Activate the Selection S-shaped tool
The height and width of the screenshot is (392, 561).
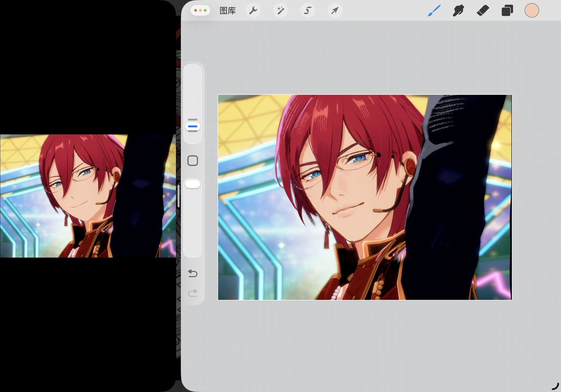pyautogui.click(x=307, y=11)
